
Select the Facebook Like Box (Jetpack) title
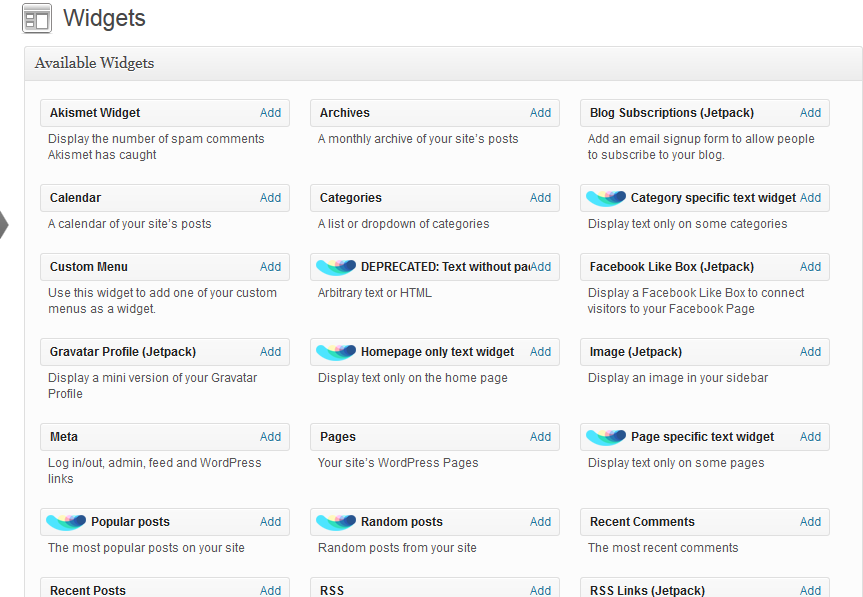[x=672, y=267]
